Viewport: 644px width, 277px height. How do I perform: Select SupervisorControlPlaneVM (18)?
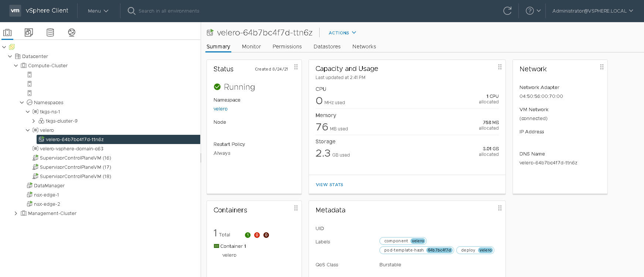pyautogui.click(x=75, y=176)
